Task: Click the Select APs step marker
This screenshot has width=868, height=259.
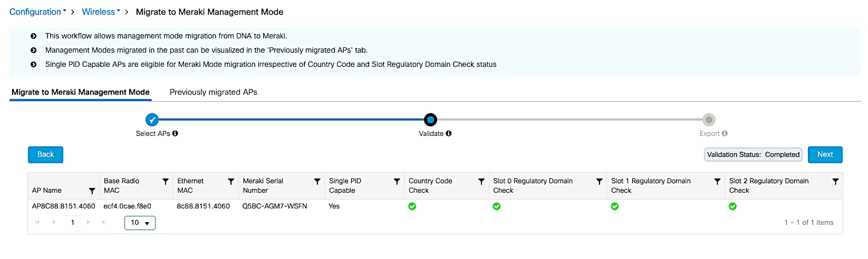Action: [x=152, y=120]
